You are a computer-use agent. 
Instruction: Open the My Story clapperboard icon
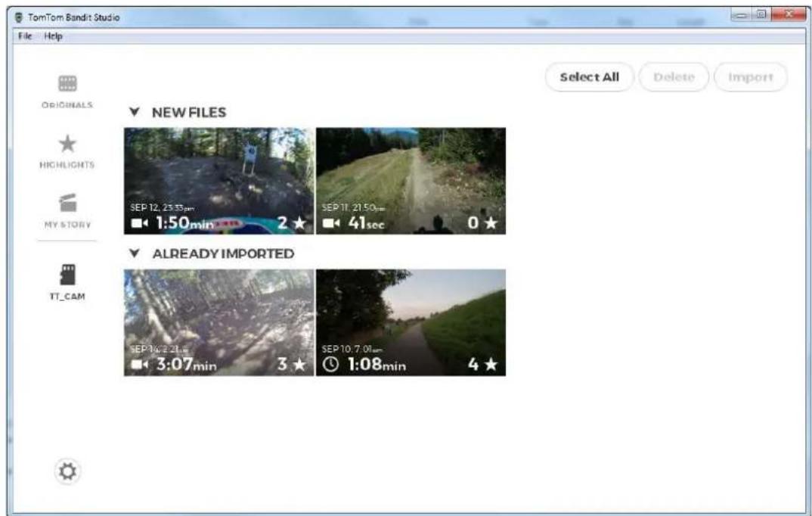[68, 203]
